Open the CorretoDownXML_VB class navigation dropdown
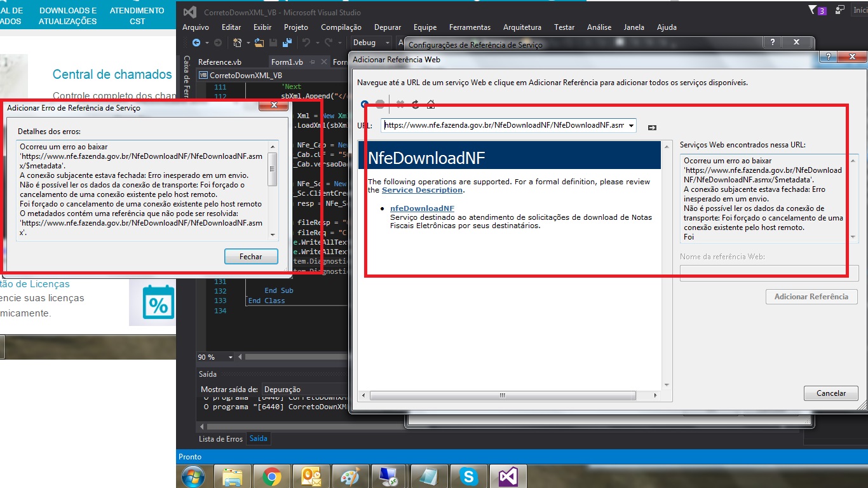868x488 pixels. pos(273,75)
